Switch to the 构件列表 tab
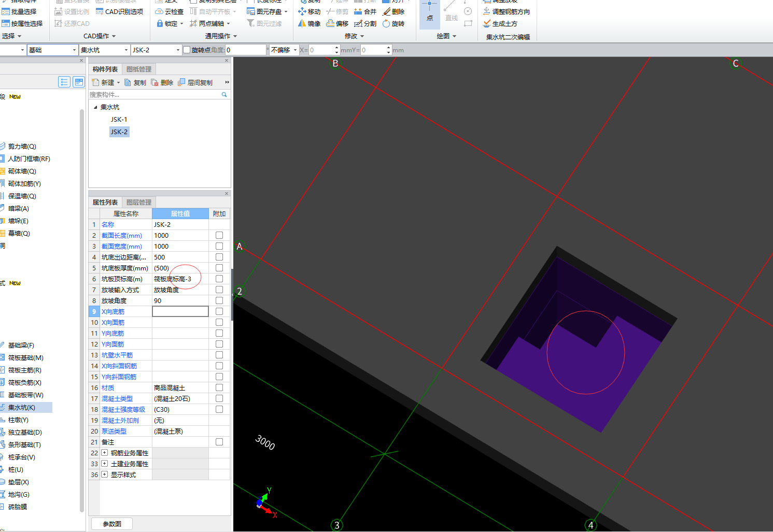The height and width of the screenshot is (532, 773). coord(105,69)
